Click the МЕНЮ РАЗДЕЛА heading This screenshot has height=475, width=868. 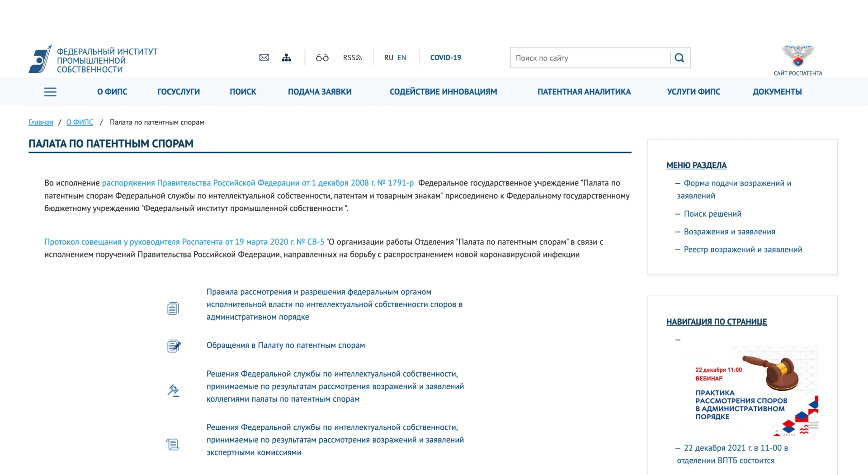(696, 166)
